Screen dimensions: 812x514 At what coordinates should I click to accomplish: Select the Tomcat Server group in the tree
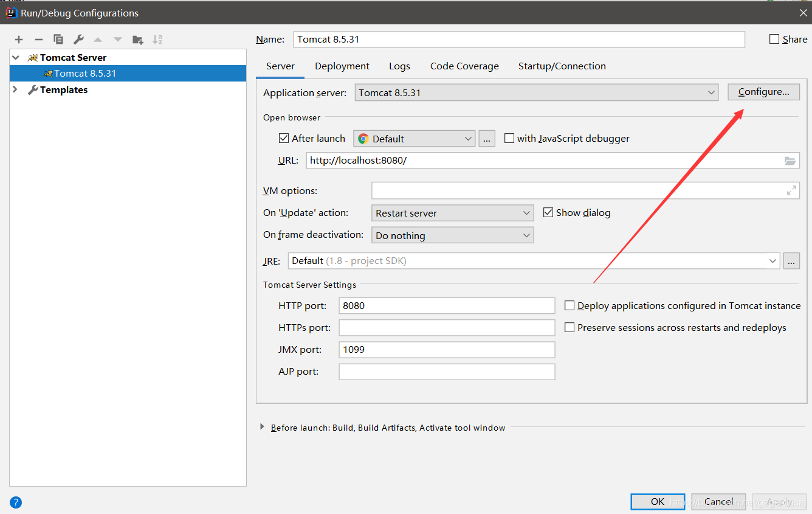tap(73, 57)
